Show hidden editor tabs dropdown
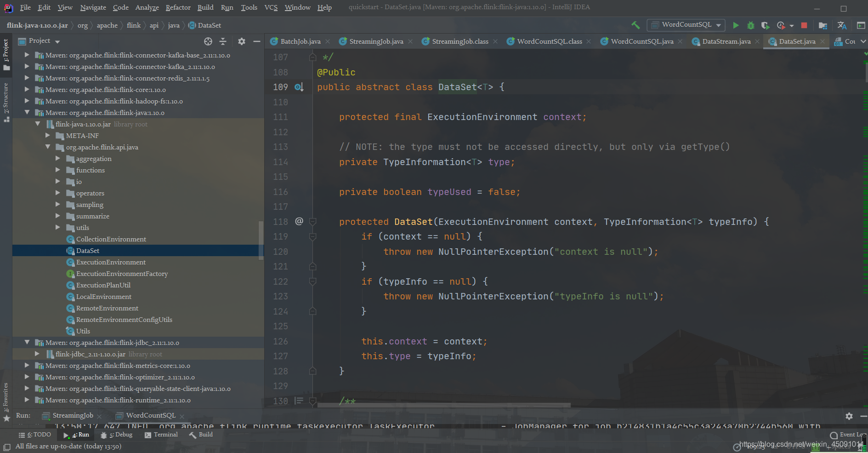This screenshot has width=868, height=453. point(863,41)
